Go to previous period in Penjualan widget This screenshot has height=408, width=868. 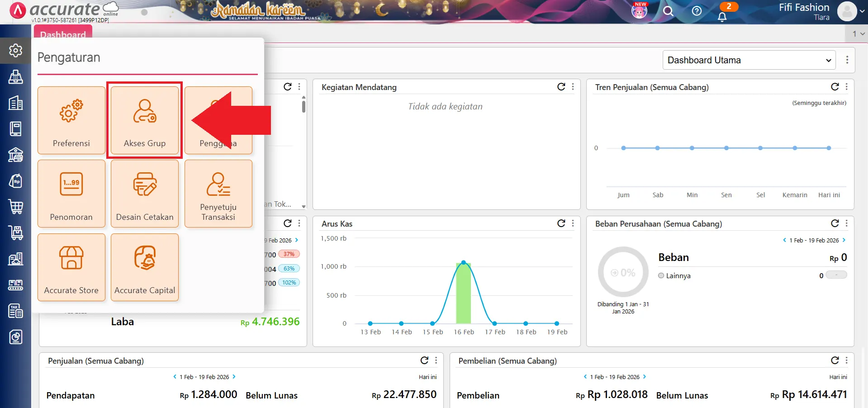click(x=175, y=377)
